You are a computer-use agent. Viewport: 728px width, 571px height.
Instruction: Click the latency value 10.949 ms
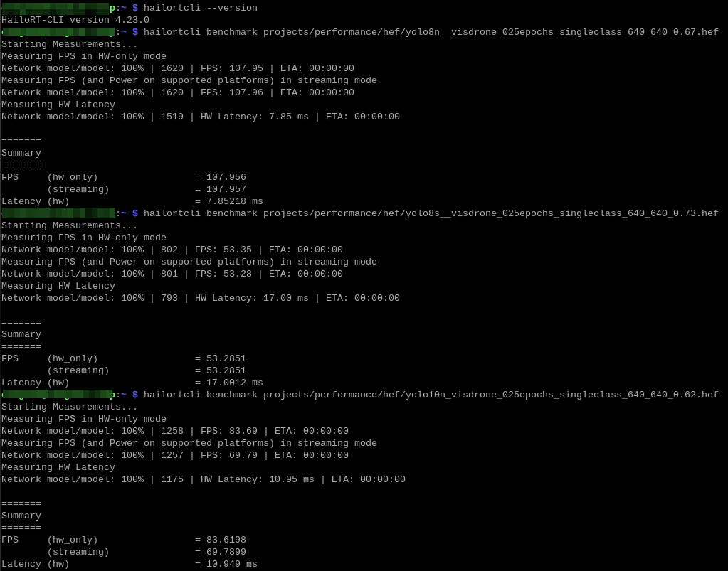tap(232, 564)
